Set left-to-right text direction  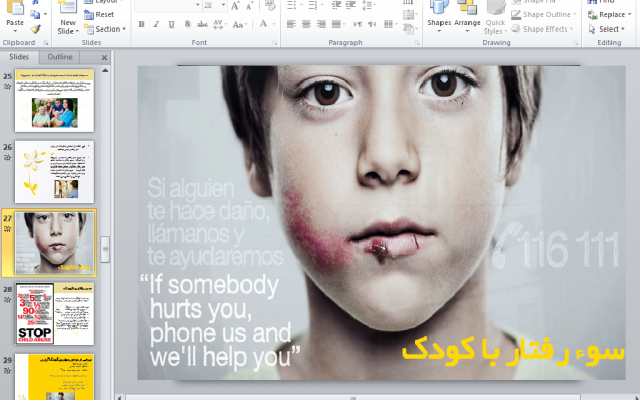pyautogui.click(x=358, y=24)
